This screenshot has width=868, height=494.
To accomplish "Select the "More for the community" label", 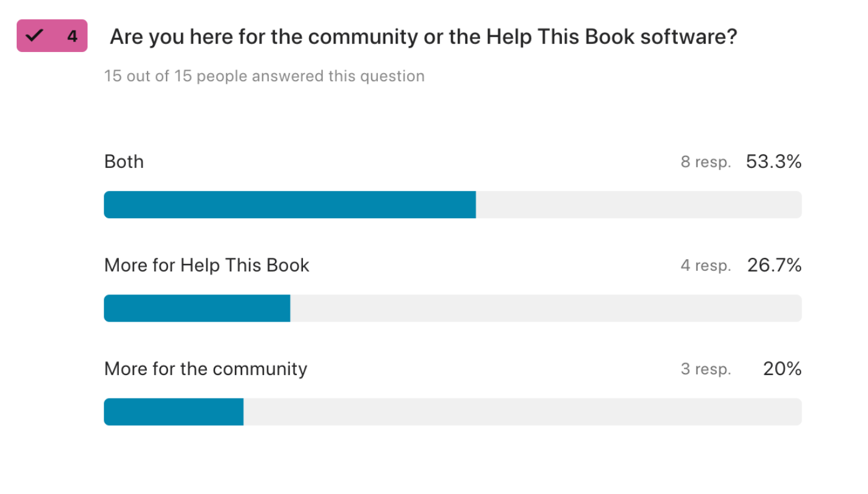I will pos(206,369).
